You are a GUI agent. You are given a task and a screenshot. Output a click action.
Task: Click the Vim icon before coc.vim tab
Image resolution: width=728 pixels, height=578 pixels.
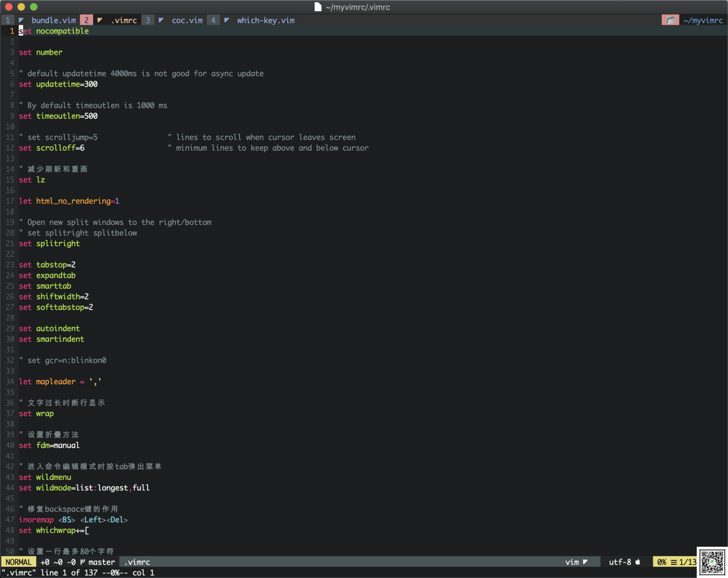point(161,20)
